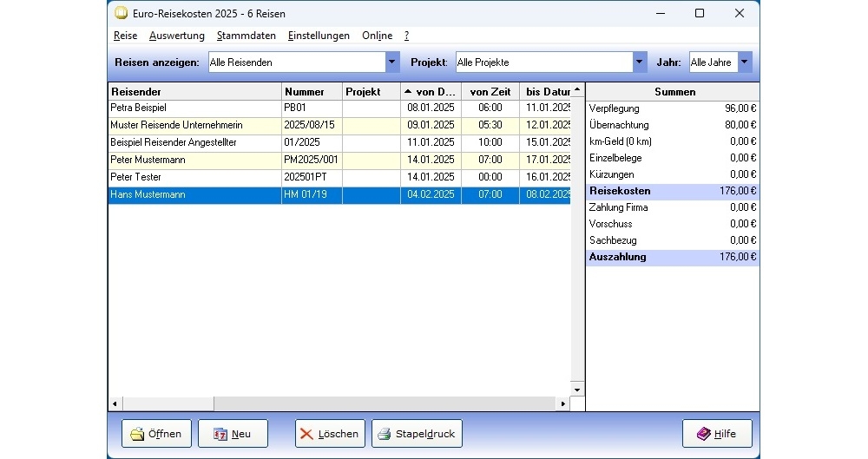The width and height of the screenshot is (868, 459).
Task: Open Hilfe help button
Action: (x=718, y=434)
